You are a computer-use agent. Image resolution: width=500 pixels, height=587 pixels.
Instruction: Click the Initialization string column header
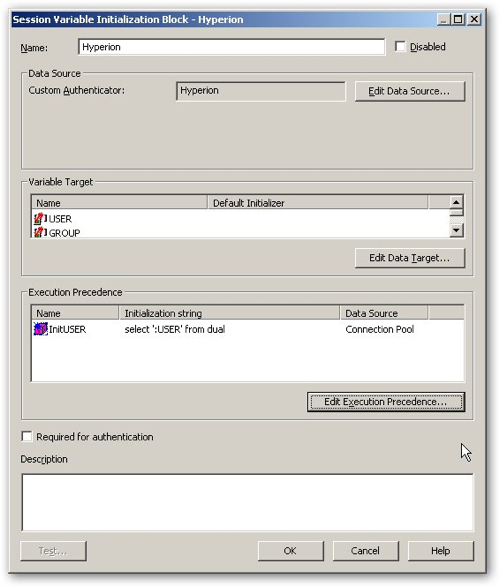coord(229,313)
